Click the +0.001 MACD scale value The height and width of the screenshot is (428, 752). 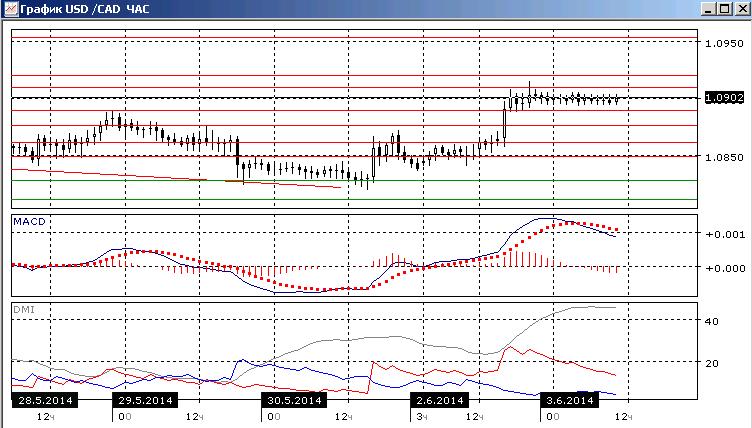click(x=725, y=234)
